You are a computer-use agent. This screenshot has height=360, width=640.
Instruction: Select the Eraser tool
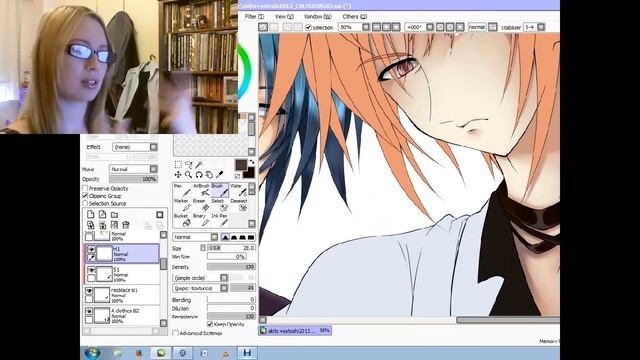click(201, 205)
